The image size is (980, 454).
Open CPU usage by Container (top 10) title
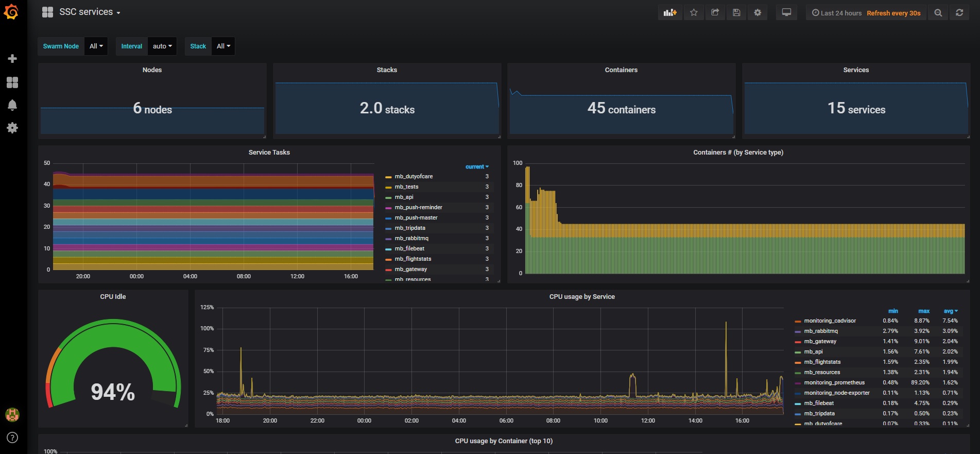pos(504,441)
